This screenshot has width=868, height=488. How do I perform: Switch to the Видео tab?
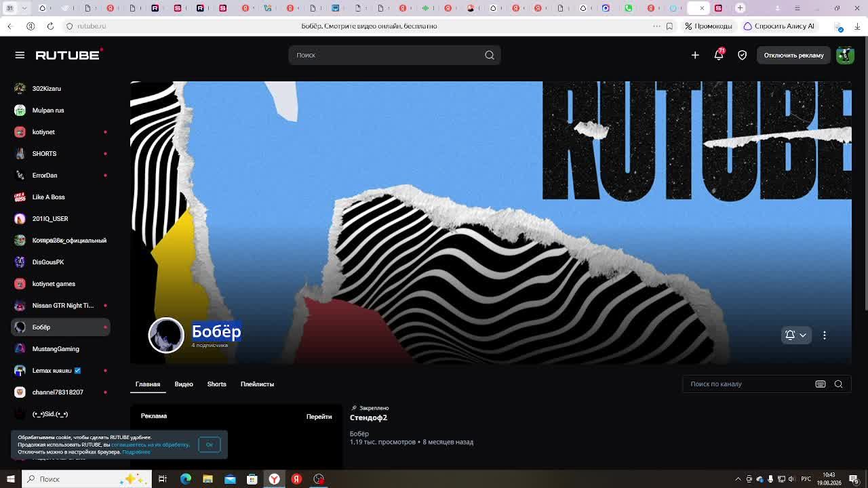click(184, 384)
